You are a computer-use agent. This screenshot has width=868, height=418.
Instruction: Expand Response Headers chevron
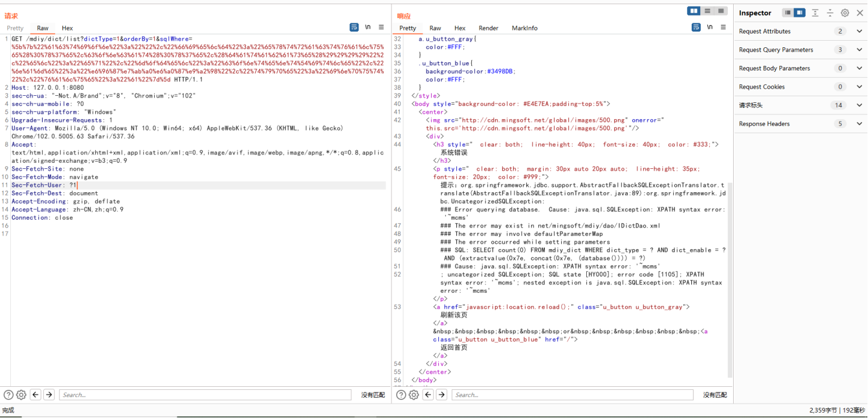point(859,124)
